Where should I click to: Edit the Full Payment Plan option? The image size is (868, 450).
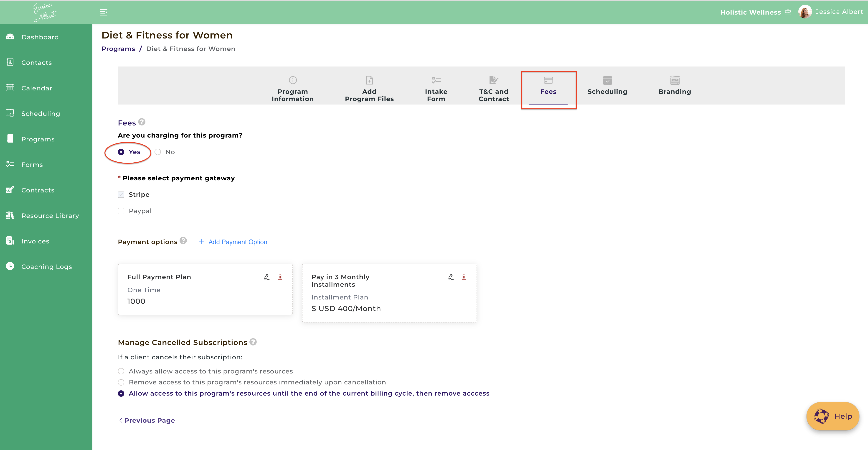267,277
